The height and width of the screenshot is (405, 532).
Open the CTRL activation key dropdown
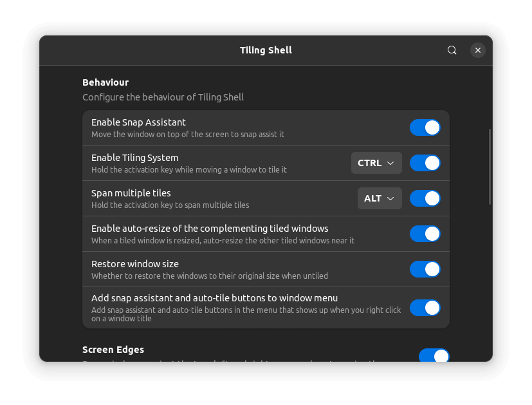pos(376,163)
